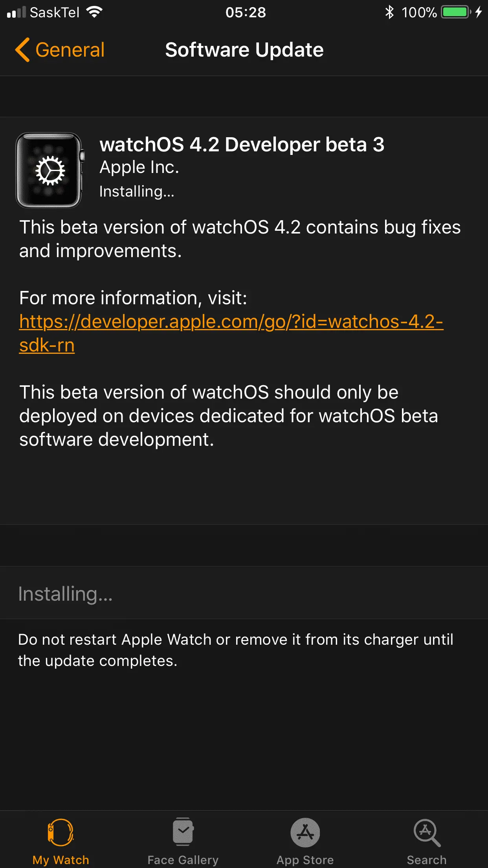Open the Face Gallery tab icon
Image resolution: width=488 pixels, height=868 pixels.
pyautogui.click(x=183, y=832)
